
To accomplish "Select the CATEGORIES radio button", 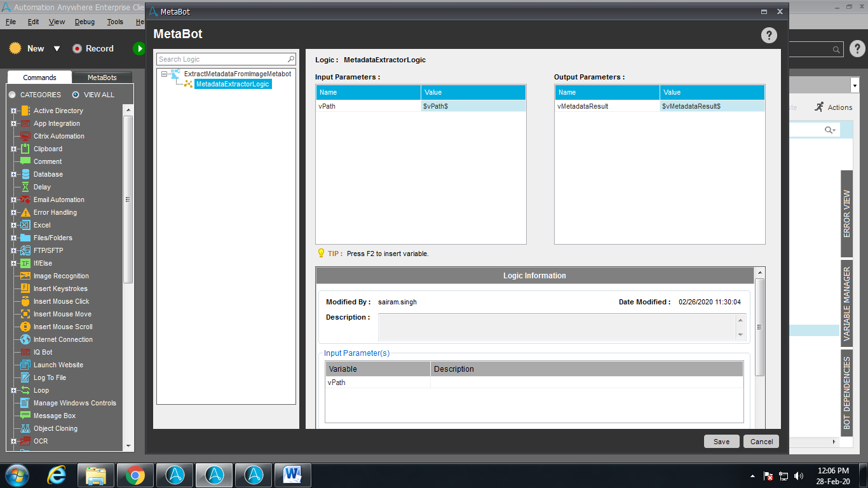I will pos(12,95).
